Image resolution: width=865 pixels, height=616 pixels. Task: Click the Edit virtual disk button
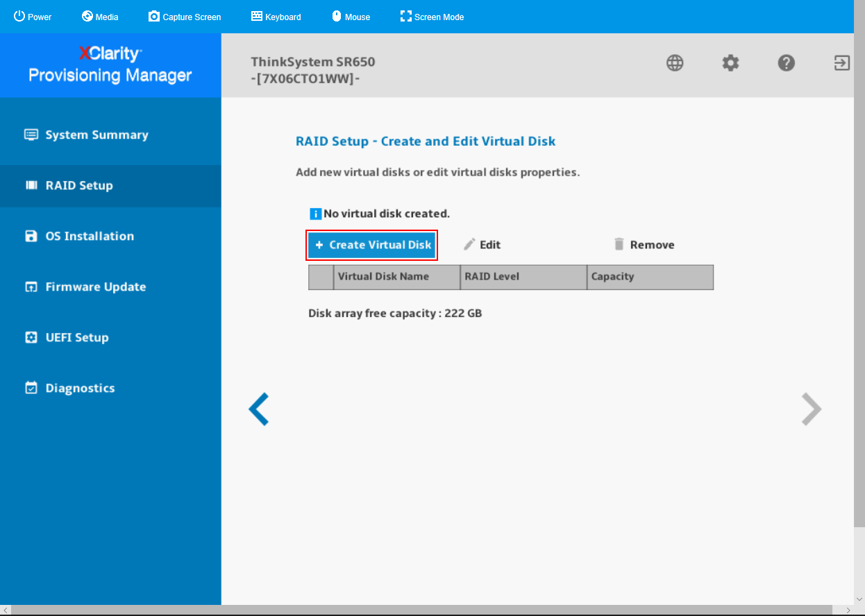coord(482,245)
